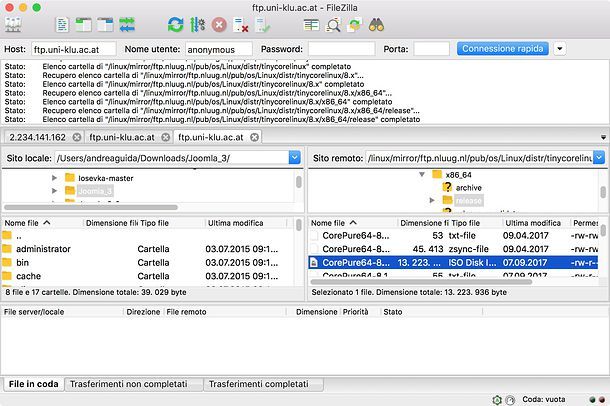Sort remote files by Nome file column
Screen dimensions: 610x406
coord(353,223)
